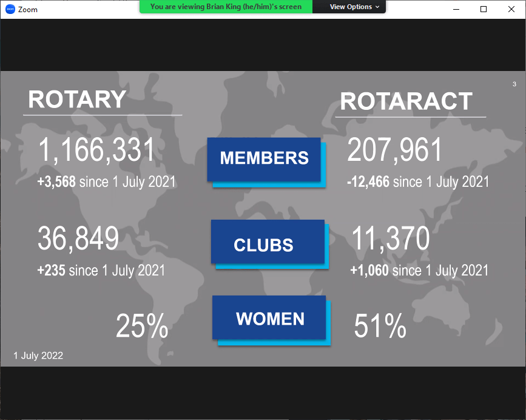
Task: Click the 51% women statistic
Action: tap(380, 327)
